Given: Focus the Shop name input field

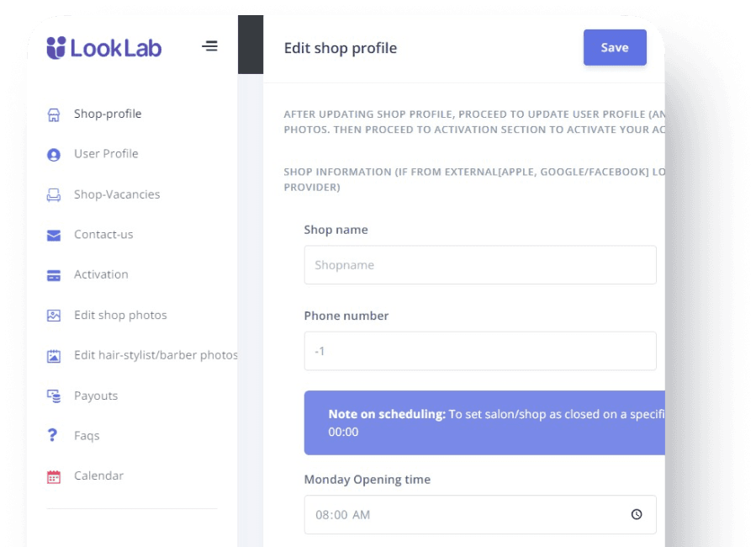Looking at the screenshot, I should [480, 265].
